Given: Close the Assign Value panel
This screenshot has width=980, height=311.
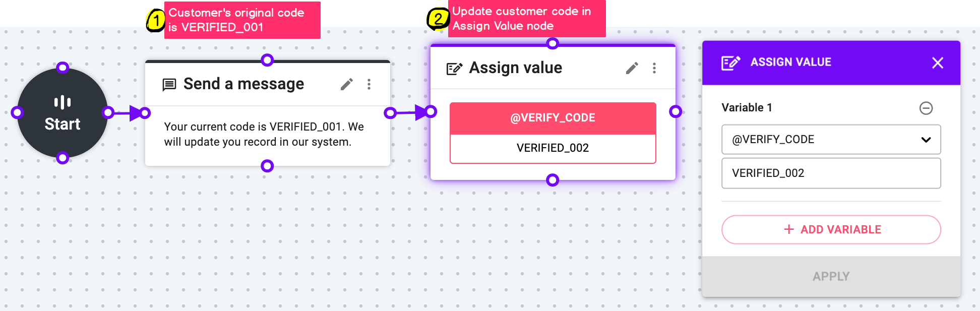Looking at the screenshot, I should (938, 63).
